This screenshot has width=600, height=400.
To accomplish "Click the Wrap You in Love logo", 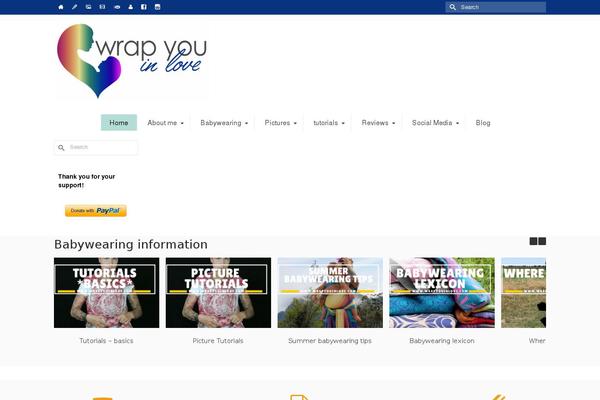I will pos(132,61).
